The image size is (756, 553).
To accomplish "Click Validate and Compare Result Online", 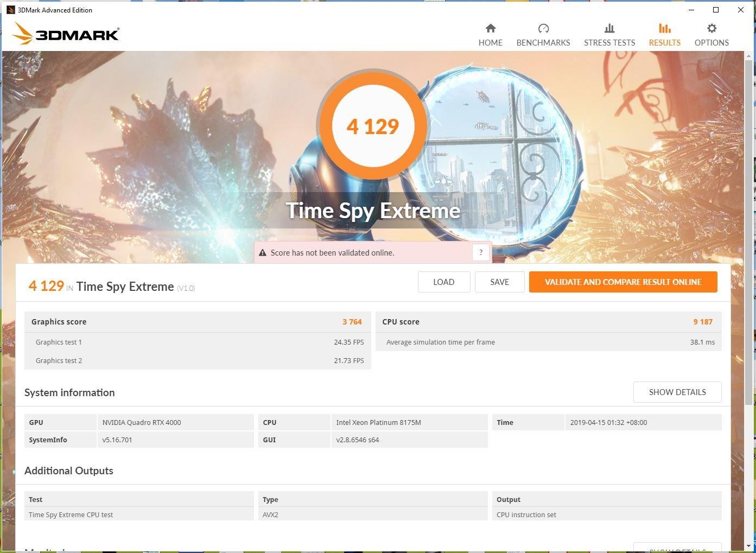I will tap(622, 282).
